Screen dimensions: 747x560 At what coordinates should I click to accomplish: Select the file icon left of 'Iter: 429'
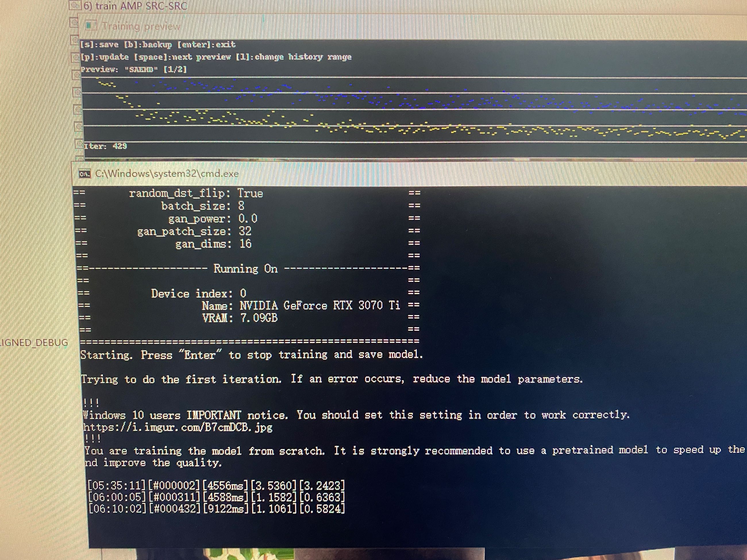click(x=79, y=144)
